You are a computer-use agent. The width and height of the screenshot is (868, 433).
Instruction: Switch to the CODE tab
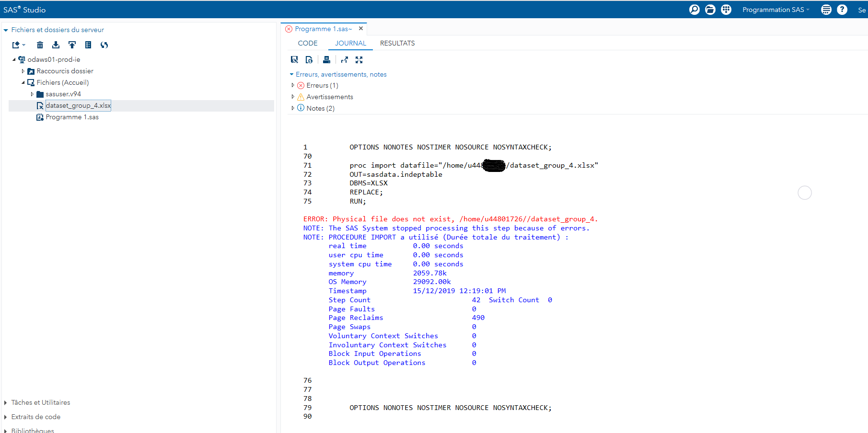308,43
